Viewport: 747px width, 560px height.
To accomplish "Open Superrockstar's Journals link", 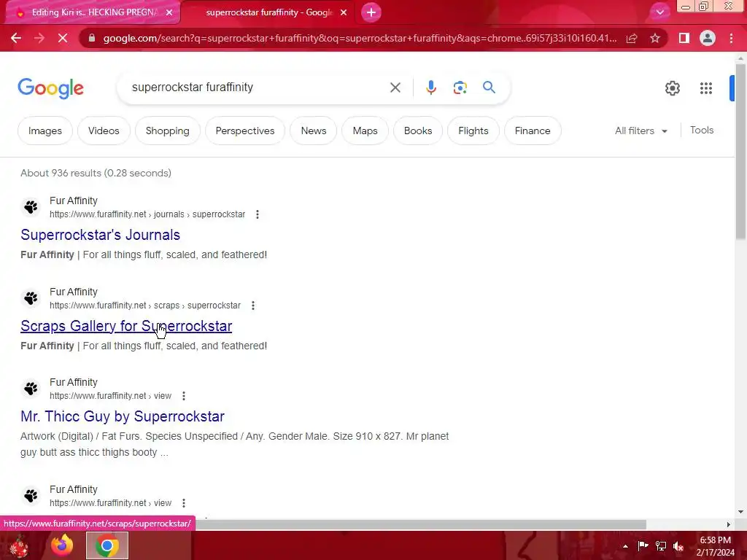I will [101, 235].
